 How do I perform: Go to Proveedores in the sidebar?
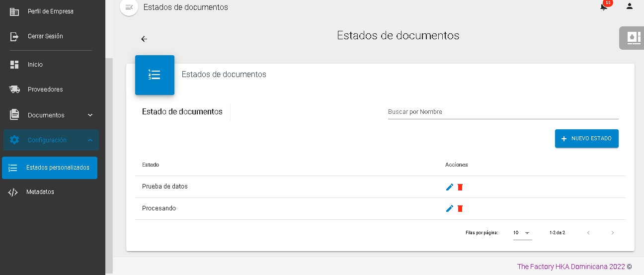point(45,90)
